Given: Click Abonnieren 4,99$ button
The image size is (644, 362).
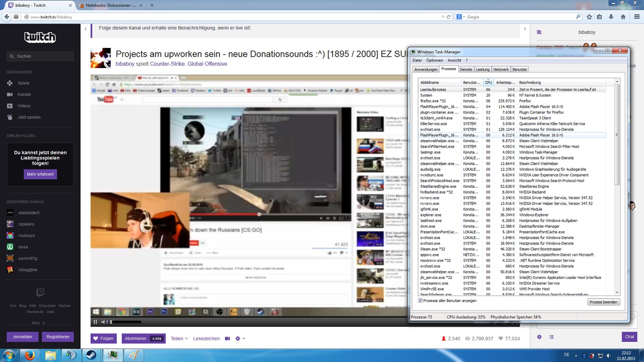Looking at the screenshot, I should pos(143,339).
